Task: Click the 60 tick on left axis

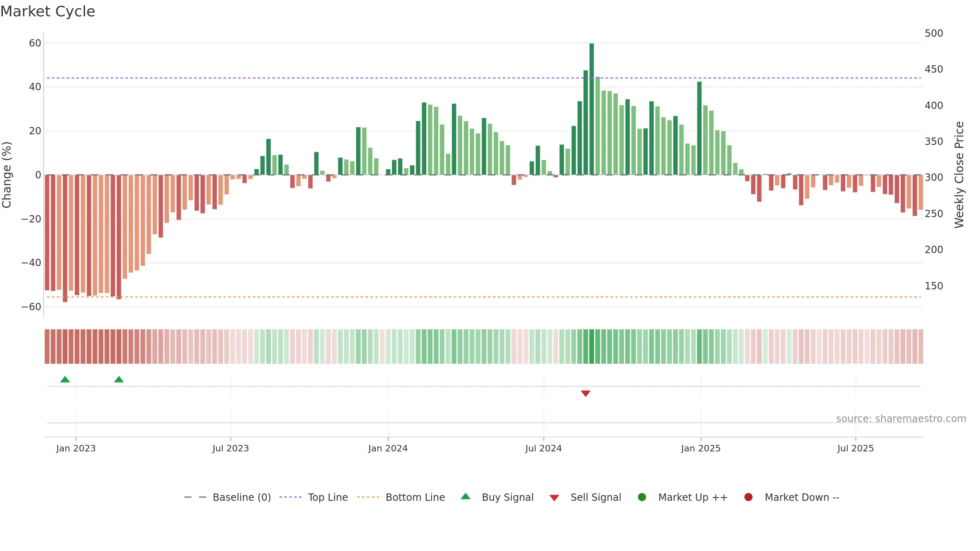Action: click(x=35, y=43)
